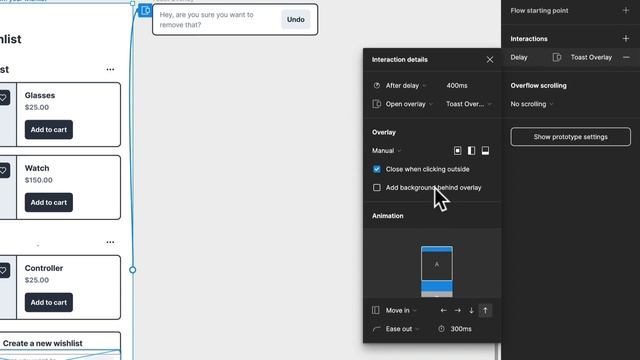Click the prototype connection handle circle

coord(133,270)
